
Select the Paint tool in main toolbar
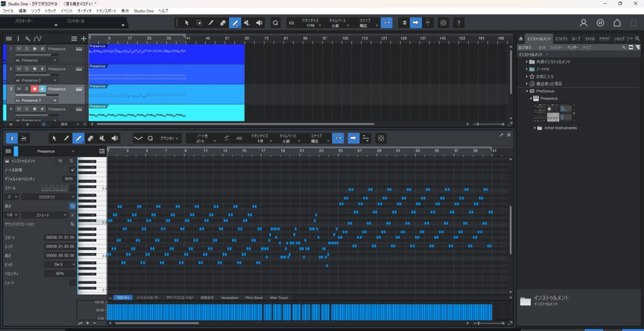(235, 23)
